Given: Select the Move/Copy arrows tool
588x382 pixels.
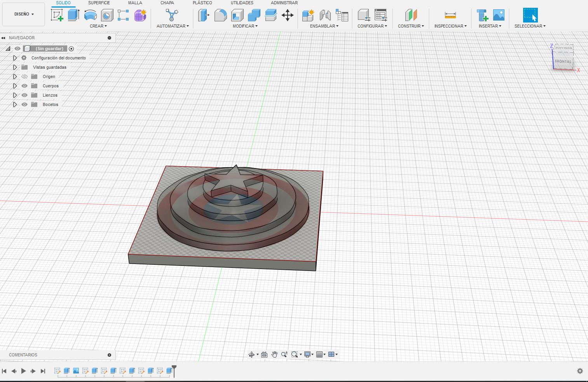Looking at the screenshot, I should coord(287,15).
